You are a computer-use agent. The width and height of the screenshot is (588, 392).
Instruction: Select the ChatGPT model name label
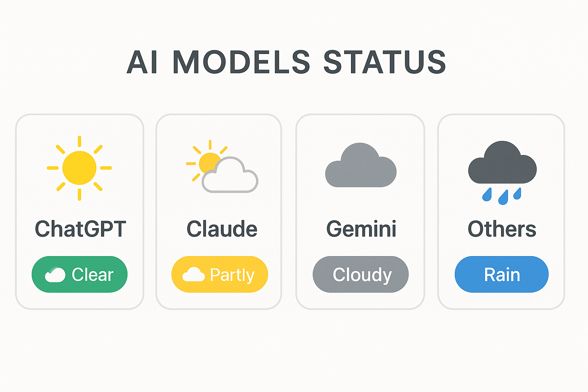(80, 229)
